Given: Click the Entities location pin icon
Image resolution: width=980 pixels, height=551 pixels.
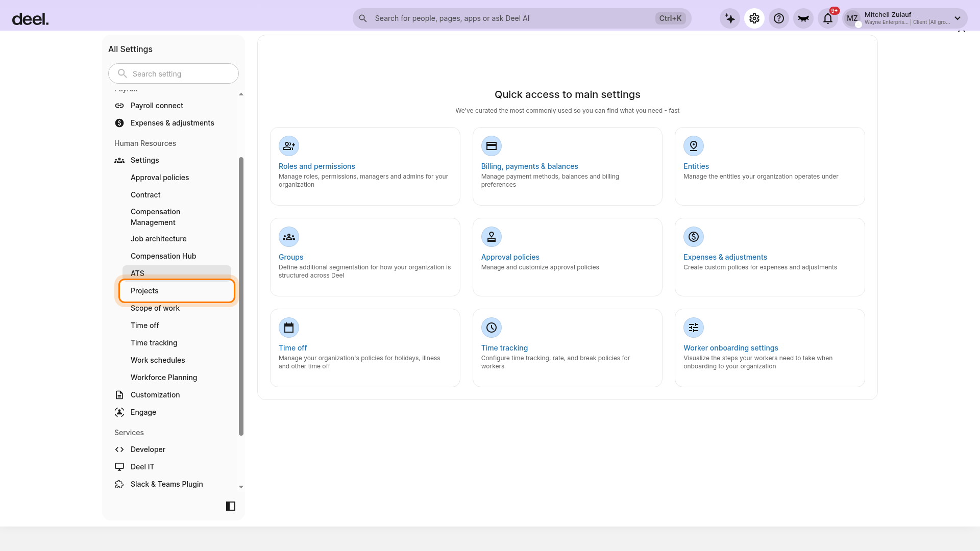Looking at the screenshot, I should coord(694,146).
